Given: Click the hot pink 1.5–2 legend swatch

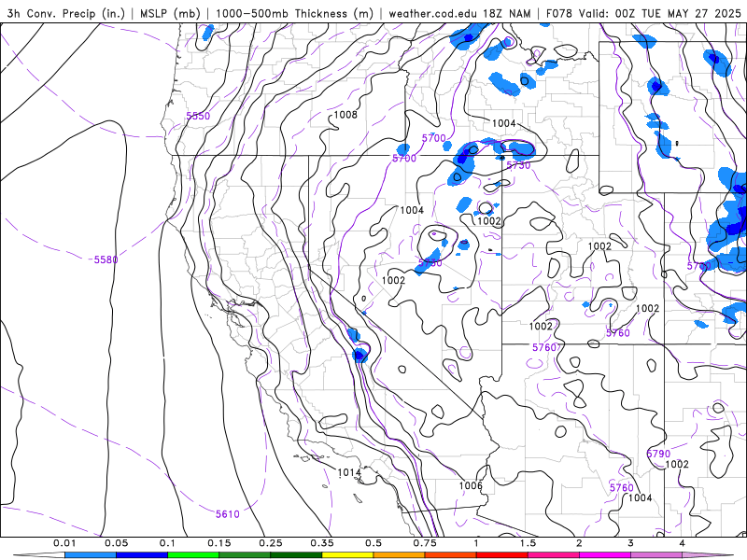Looking at the screenshot, I should click(554, 555).
